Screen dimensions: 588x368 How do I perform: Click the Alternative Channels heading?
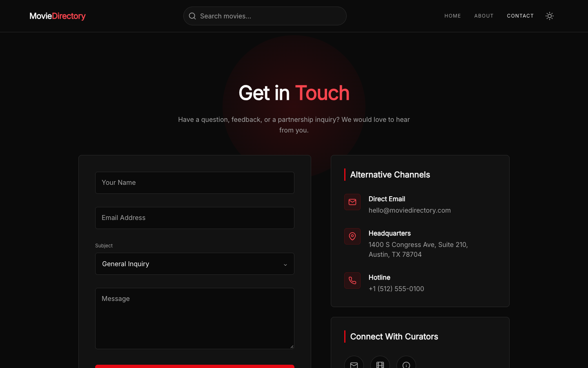pyautogui.click(x=390, y=175)
